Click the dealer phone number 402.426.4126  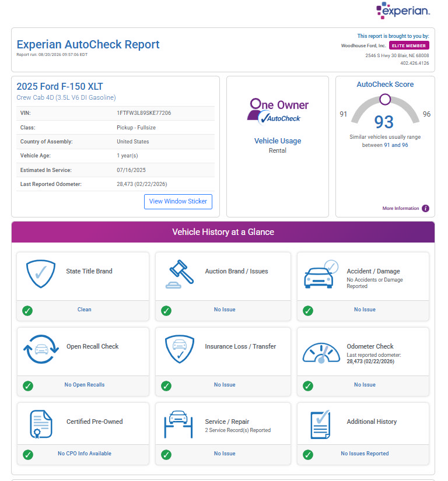[415, 63]
